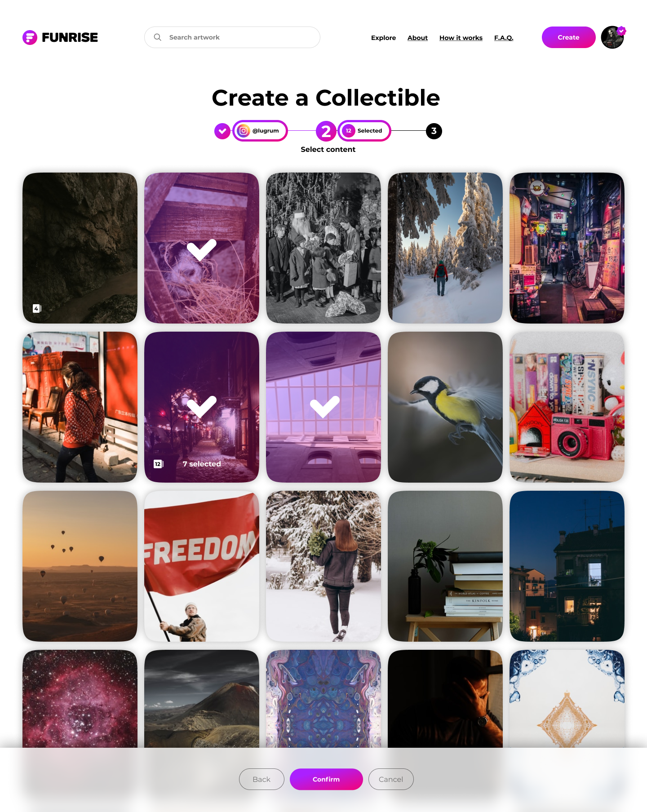This screenshot has height=812, width=647.
Task: Click the 12-image album icon on night street photo
Action: point(159,464)
